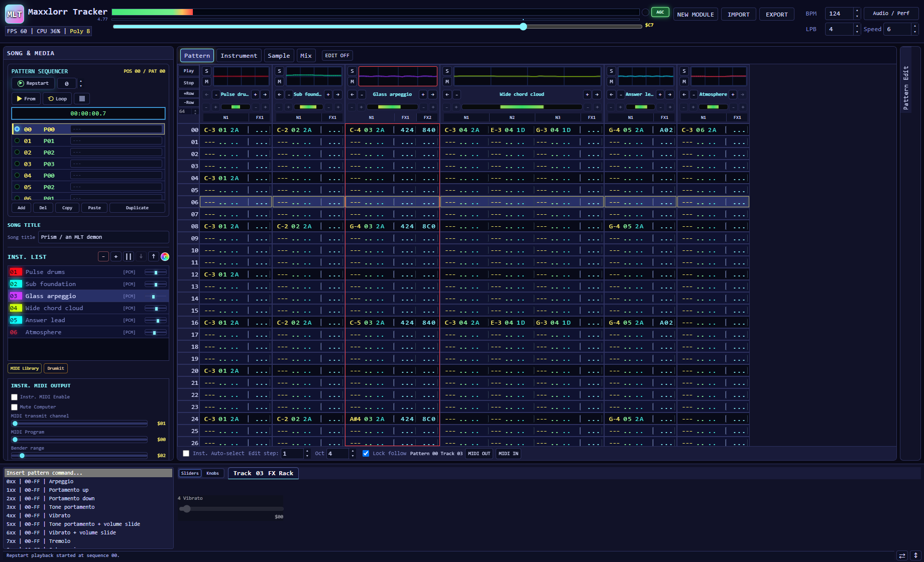This screenshot has width=924, height=562.
Task: Click the MLT app logo icon
Action: 15,14
